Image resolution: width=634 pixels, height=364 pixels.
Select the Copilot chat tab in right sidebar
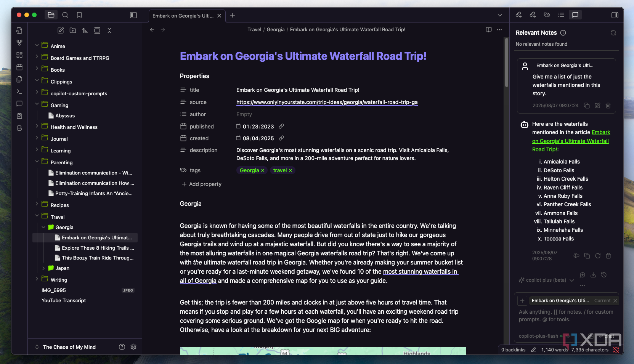pos(575,15)
